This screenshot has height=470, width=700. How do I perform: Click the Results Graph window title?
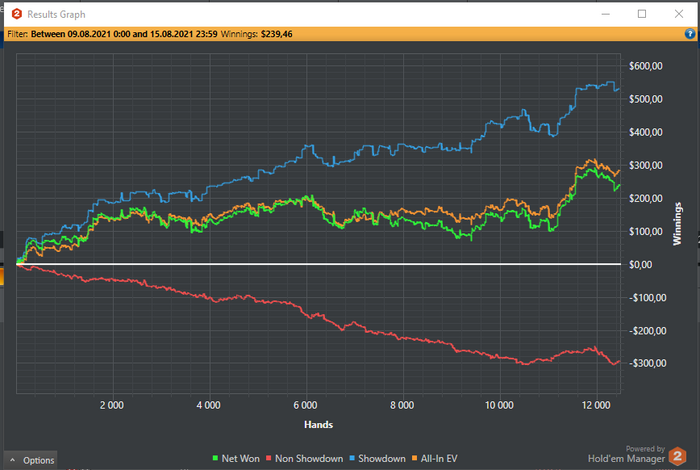56,14
